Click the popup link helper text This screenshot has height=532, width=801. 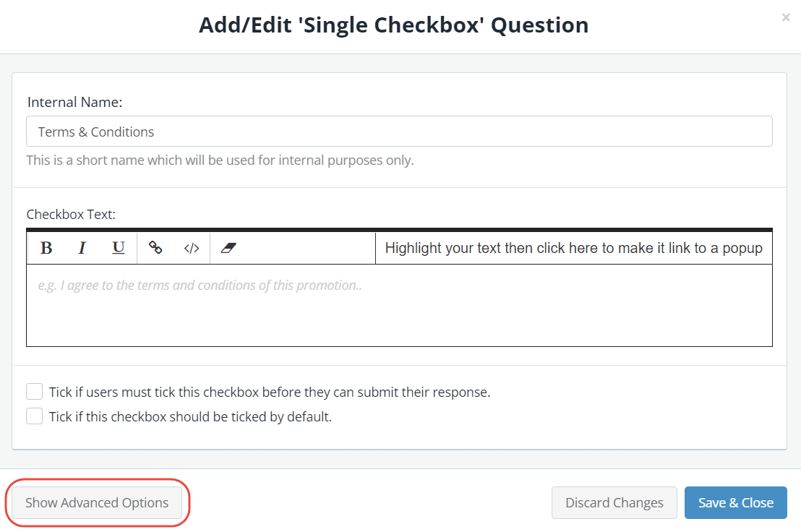click(x=573, y=248)
